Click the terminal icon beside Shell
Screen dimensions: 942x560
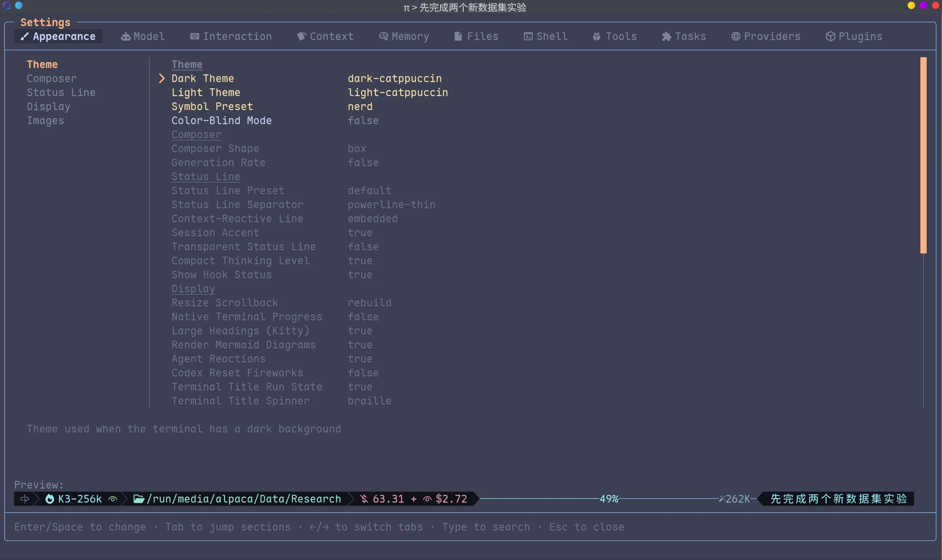click(528, 36)
